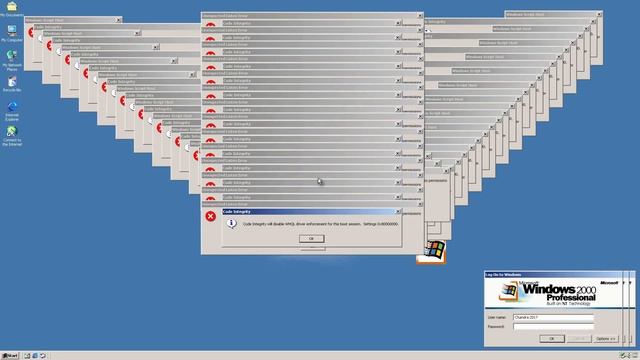
Task: Click the Code Integrity message text
Action: click(320, 224)
